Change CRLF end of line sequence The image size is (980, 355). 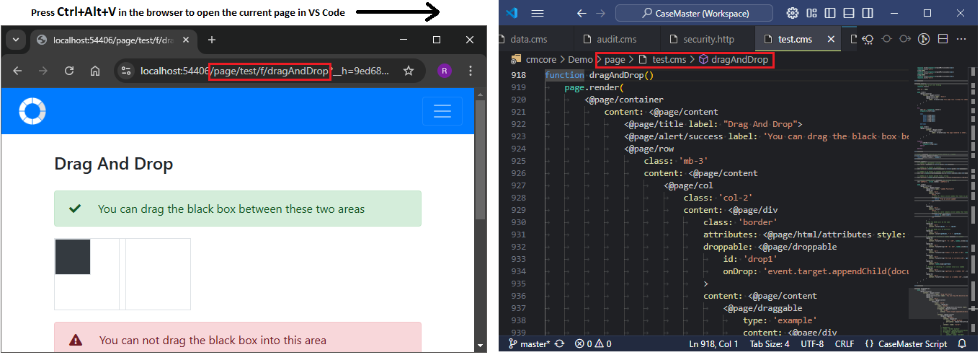point(845,343)
